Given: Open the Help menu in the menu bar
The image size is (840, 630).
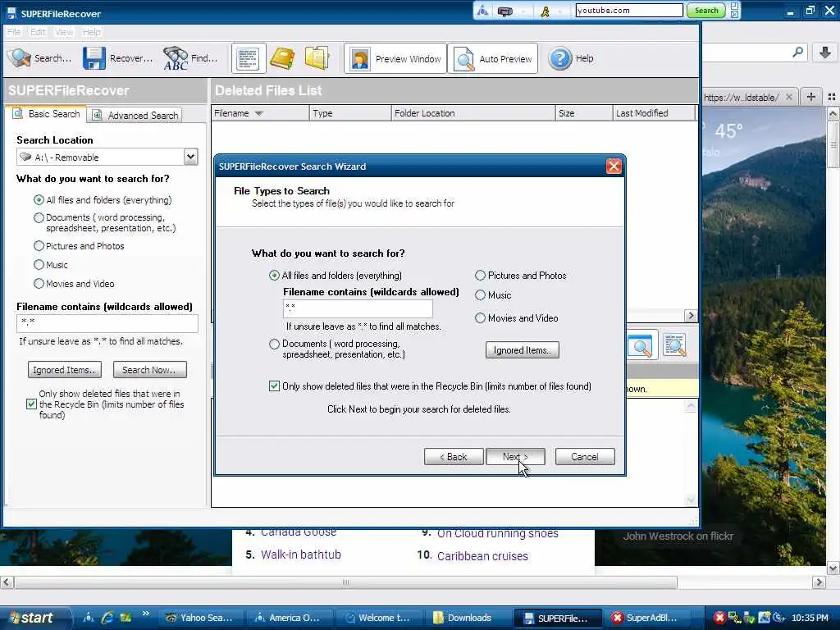Looking at the screenshot, I should click(x=92, y=32).
